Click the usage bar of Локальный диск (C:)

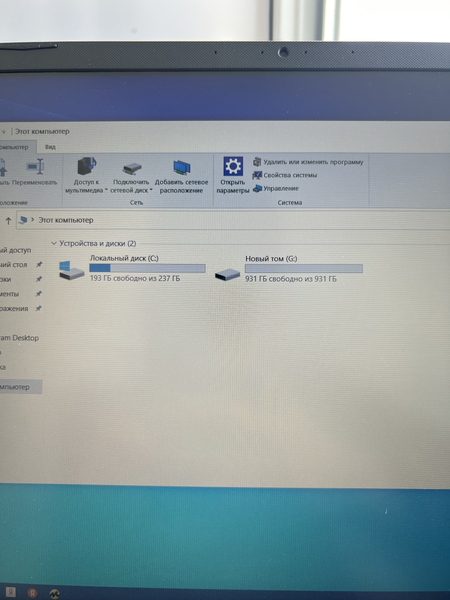coord(147,268)
